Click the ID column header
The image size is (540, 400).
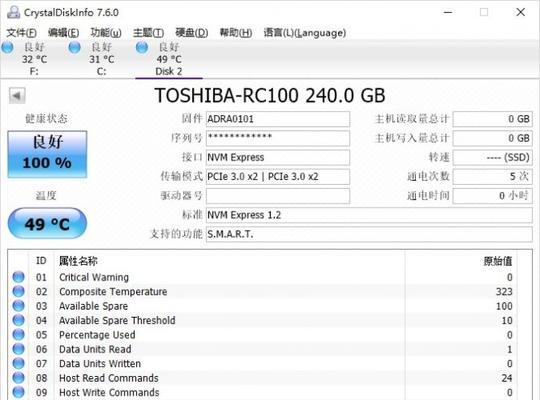click(x=41, y=261)
